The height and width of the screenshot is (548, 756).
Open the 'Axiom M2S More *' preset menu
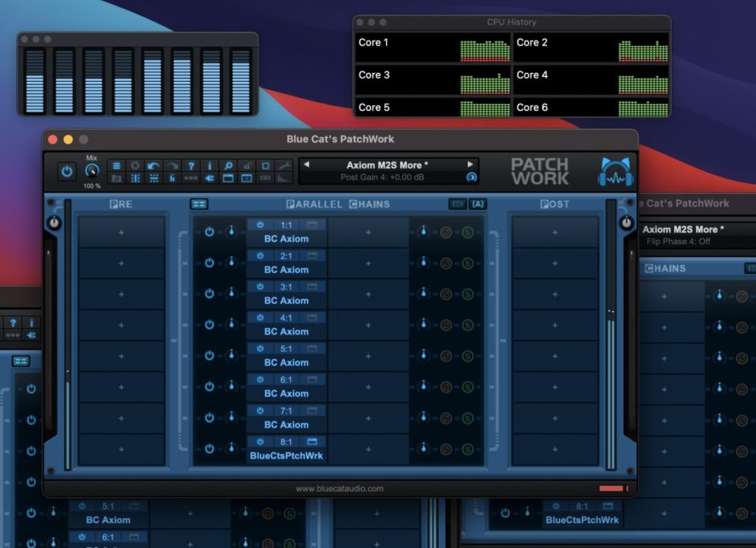[387, 165]
